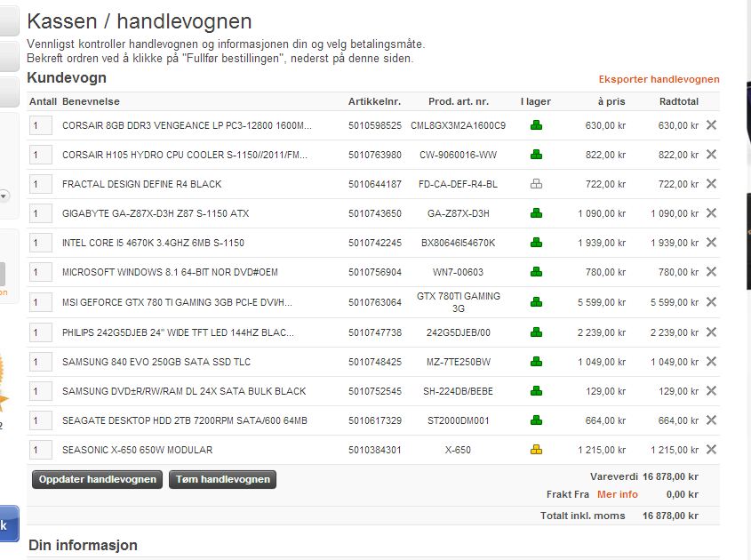Screen dimensions: 751x560
Task: Edit quantity field for FRACTAL DESIGN DEFINE R4
Action: point(41,184)
